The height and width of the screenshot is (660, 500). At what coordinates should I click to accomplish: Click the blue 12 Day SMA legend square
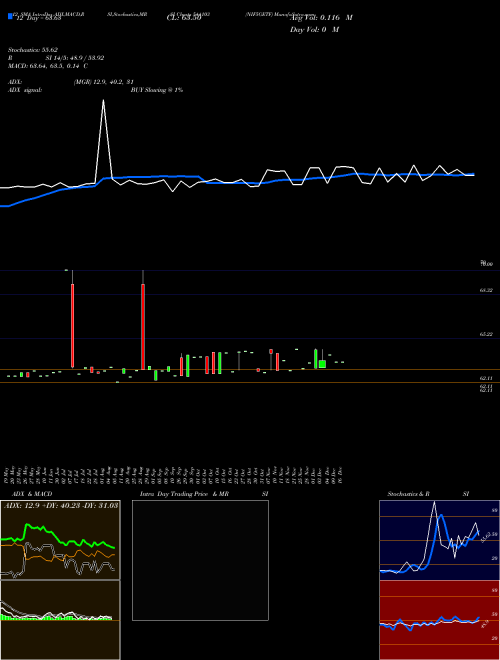coord(10,16)
